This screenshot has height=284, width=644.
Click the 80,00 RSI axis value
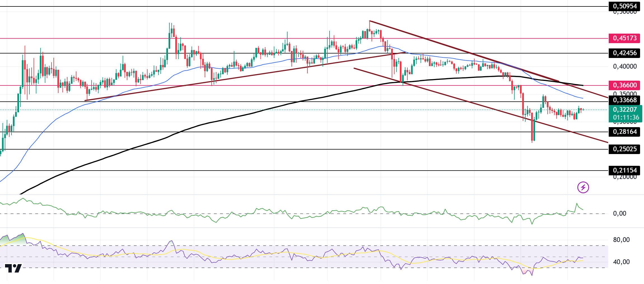tap(621, 240)
